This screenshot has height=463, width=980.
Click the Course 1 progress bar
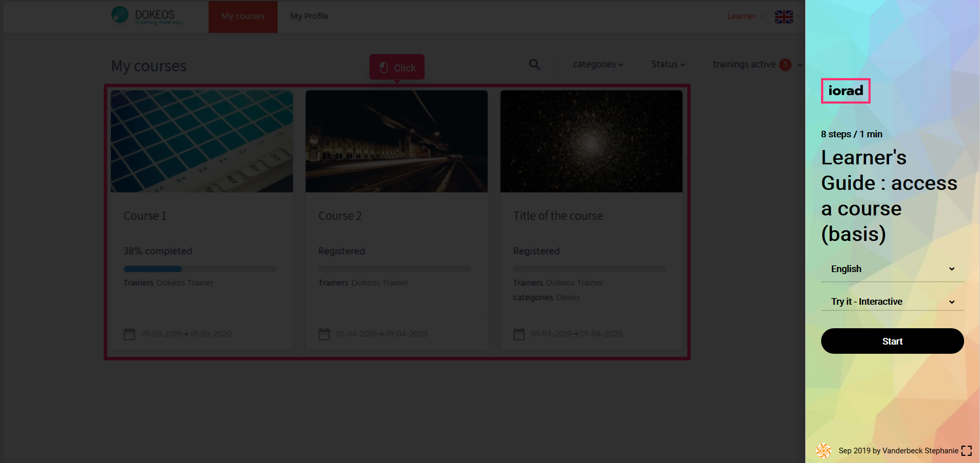point(200,269)
